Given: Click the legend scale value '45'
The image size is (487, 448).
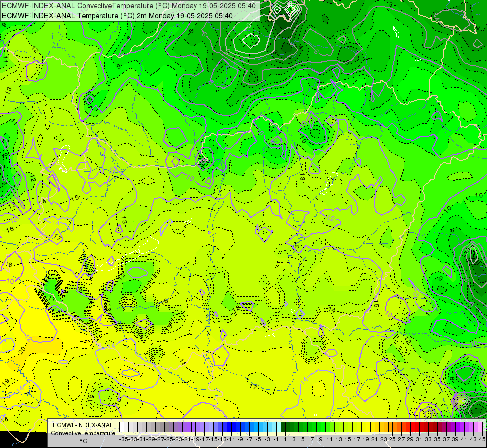Looking at the screenshot, I should coord(482,439).
